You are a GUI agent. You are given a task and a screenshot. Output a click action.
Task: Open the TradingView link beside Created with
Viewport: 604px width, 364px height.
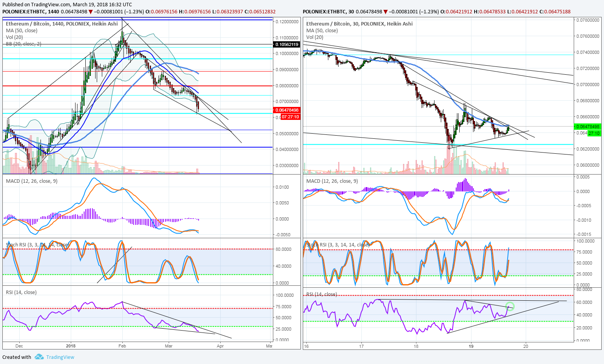coord(60,357)
